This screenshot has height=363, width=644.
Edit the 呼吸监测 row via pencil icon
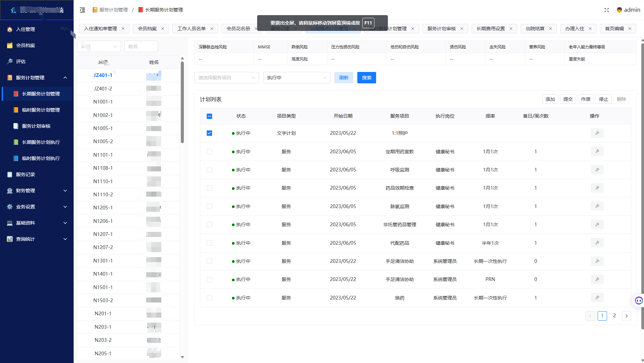(x=597, y=170)
